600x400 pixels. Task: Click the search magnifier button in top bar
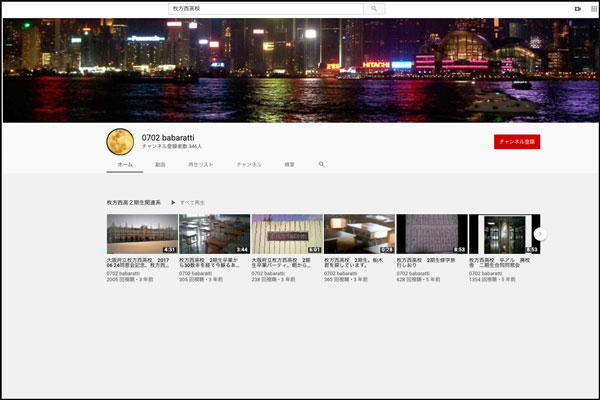pos(374,8)
